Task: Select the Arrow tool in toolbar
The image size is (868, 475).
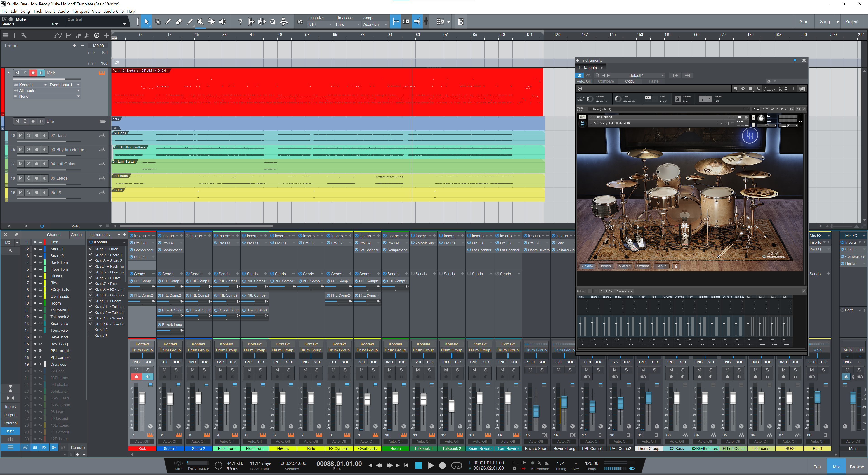Action: point(146,21)
